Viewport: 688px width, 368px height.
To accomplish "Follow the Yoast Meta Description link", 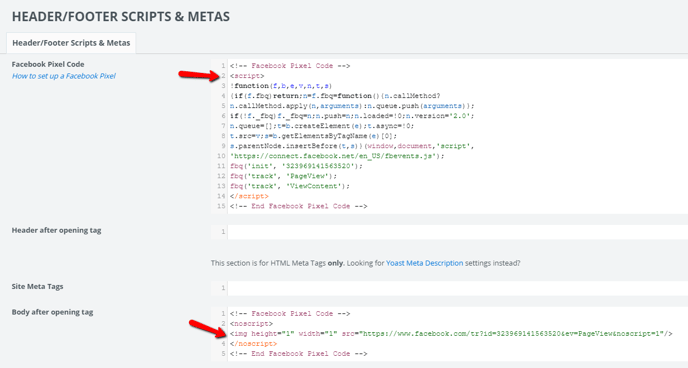I will [424, 263].
